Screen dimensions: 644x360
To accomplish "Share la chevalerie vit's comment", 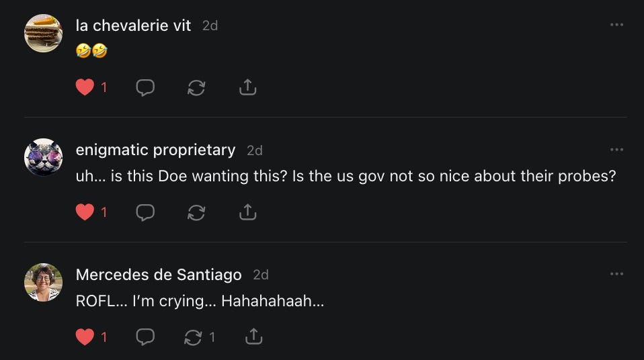I will (x=247, y=87).
